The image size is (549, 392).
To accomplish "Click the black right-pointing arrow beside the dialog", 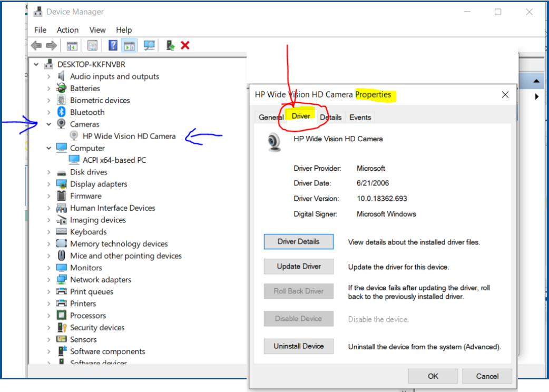I will (x=537, y=96).
